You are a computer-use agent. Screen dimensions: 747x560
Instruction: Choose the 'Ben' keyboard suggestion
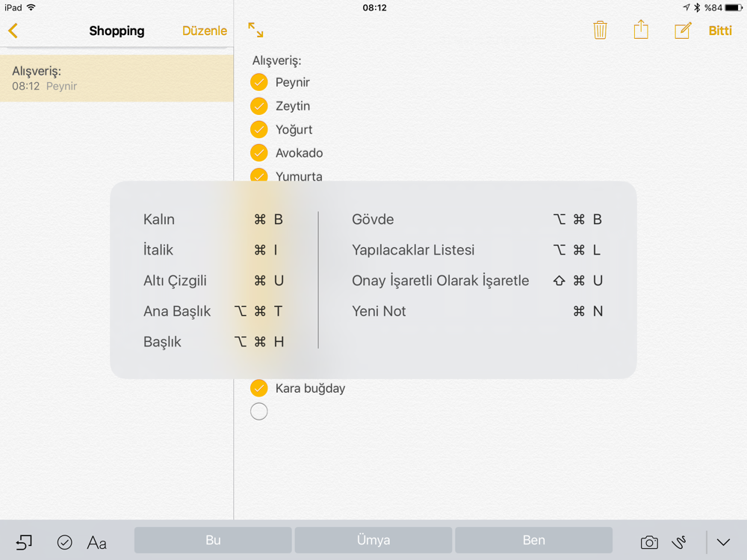[533, 541]
